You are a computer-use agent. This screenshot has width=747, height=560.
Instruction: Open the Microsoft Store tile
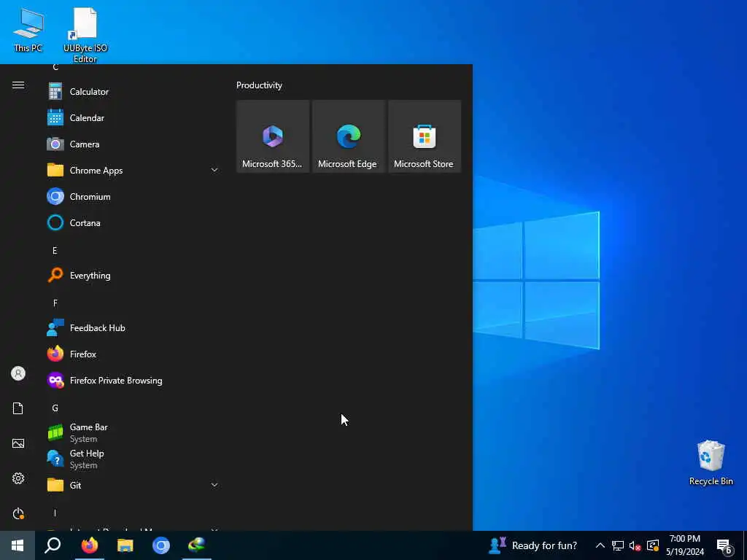[425, 136]
